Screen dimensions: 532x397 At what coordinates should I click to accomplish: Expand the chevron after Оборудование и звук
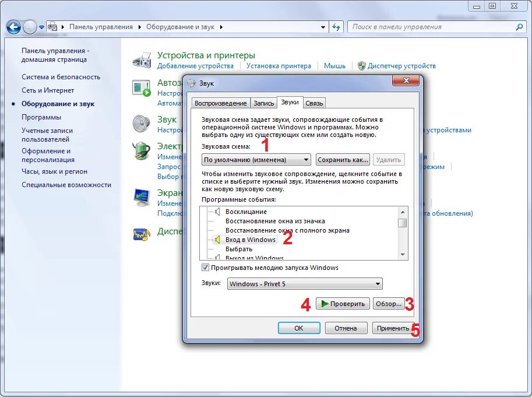[x=221, y=27]
